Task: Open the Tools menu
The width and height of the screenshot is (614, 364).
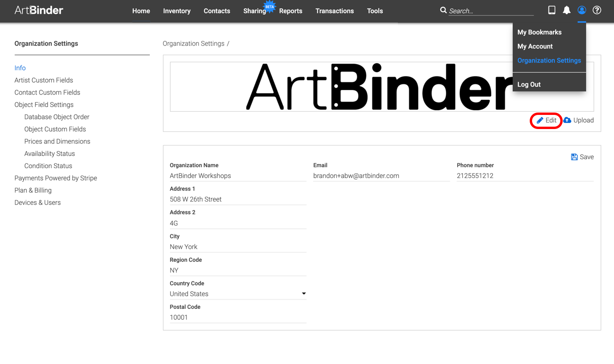Action: point(375,11)
